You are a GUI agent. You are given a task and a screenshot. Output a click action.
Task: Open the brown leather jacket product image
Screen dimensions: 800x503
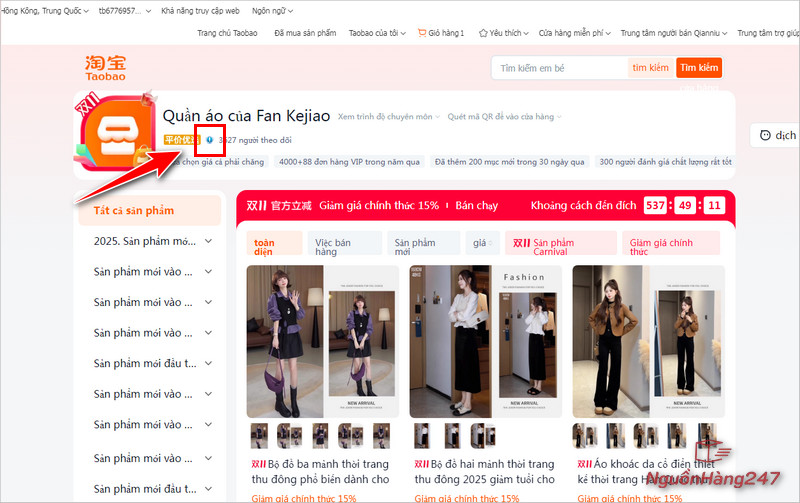point(648,341)
